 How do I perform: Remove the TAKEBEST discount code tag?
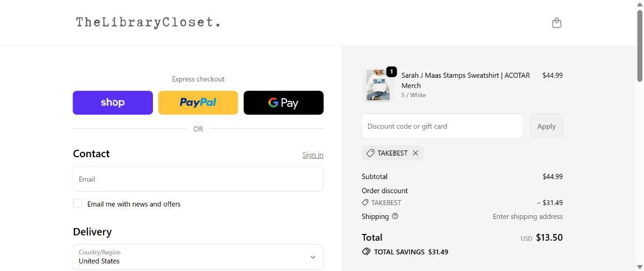tap(415, 153)
